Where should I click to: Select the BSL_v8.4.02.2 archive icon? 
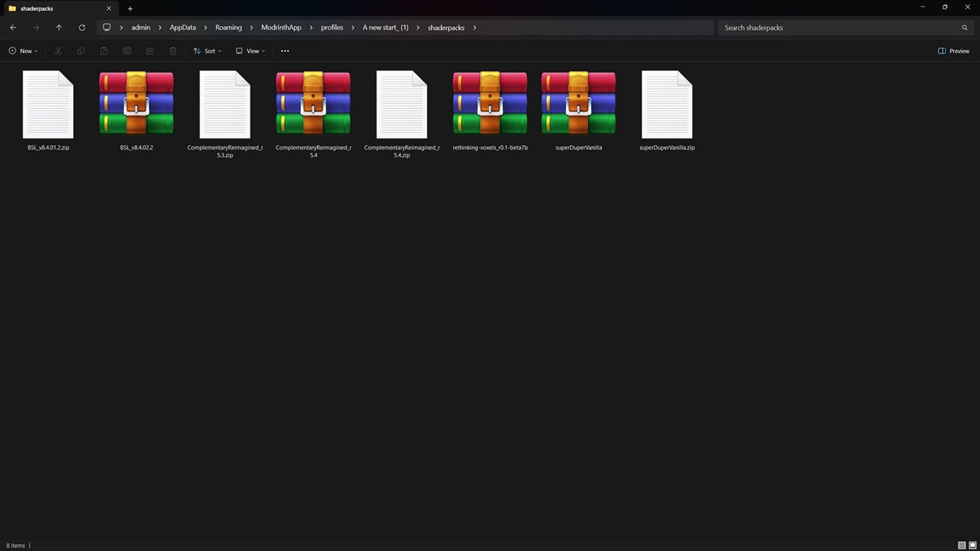click(x=136, y=103)
